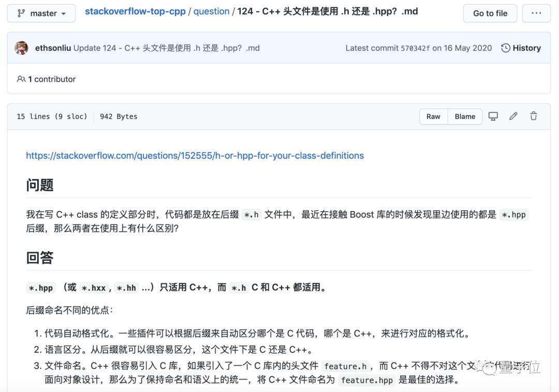Edit the file using the pencil icon
Screen dimensions: 559x392
coord(513,116)
